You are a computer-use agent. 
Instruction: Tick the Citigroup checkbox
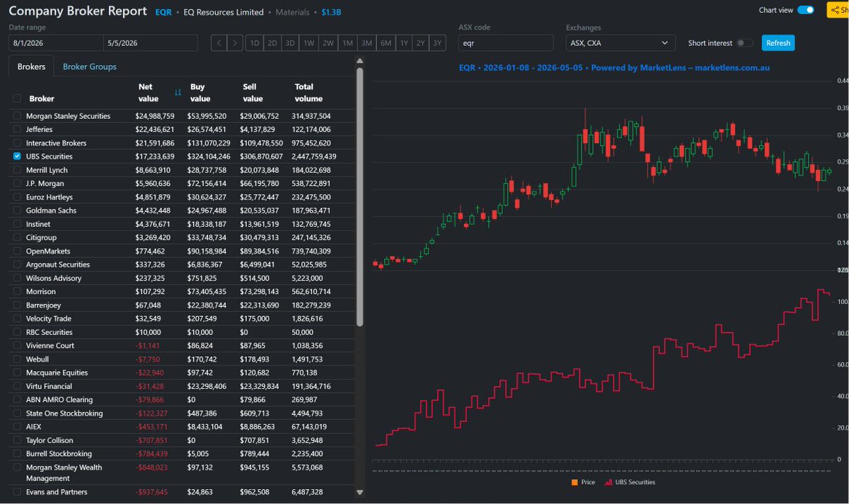click(17, 238)
